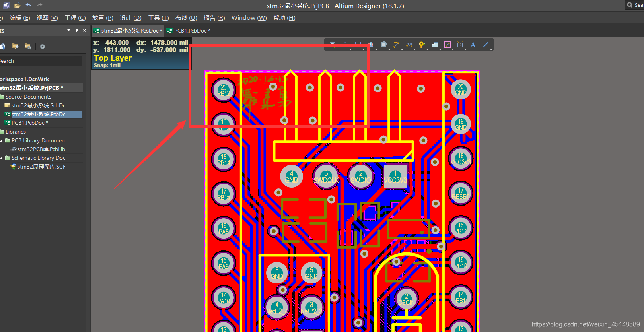This screenshot has width=644, height=332.
Task: Choose the Interactive Length Tuning tool
Action: pos(409,45)
